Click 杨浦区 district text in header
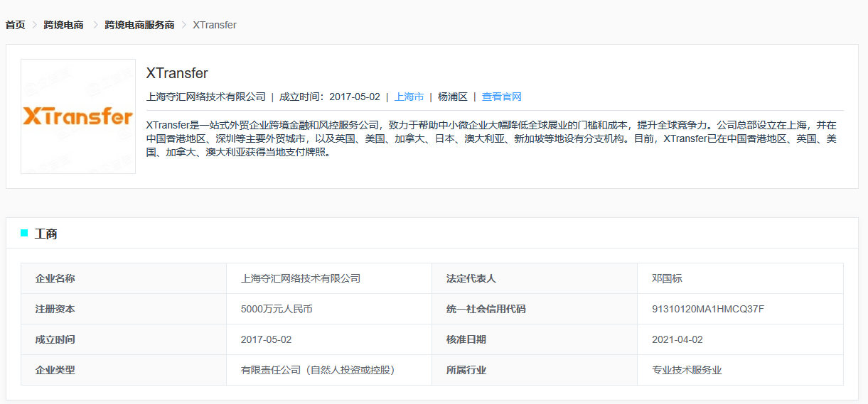This screenshot has width=868, height=404. click(x=453, y=97)
